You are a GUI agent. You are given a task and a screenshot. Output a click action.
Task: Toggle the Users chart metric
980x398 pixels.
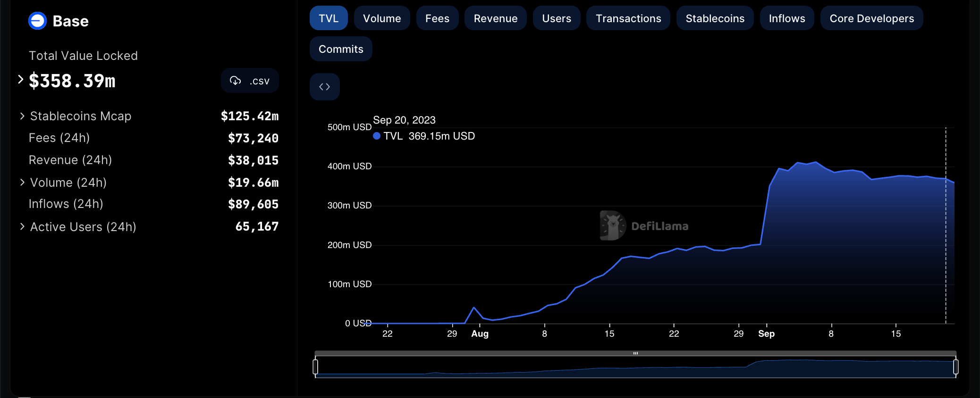tap(557, 18)
